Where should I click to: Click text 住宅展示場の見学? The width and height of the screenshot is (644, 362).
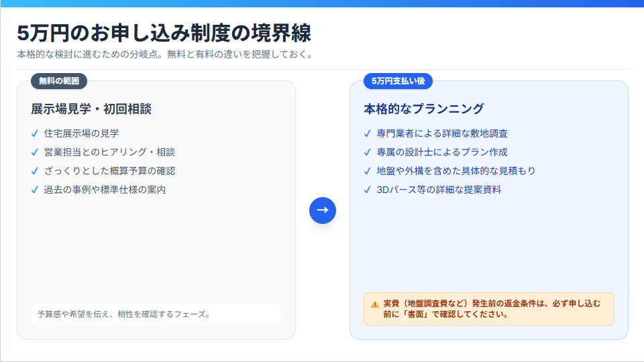81,133
